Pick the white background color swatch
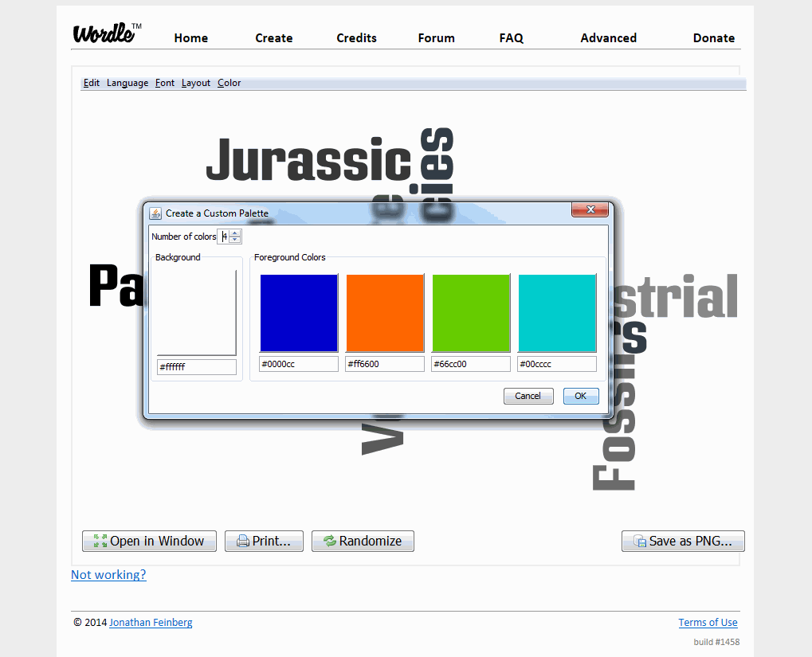Screen dimensions: 812x657 point(196,312)
